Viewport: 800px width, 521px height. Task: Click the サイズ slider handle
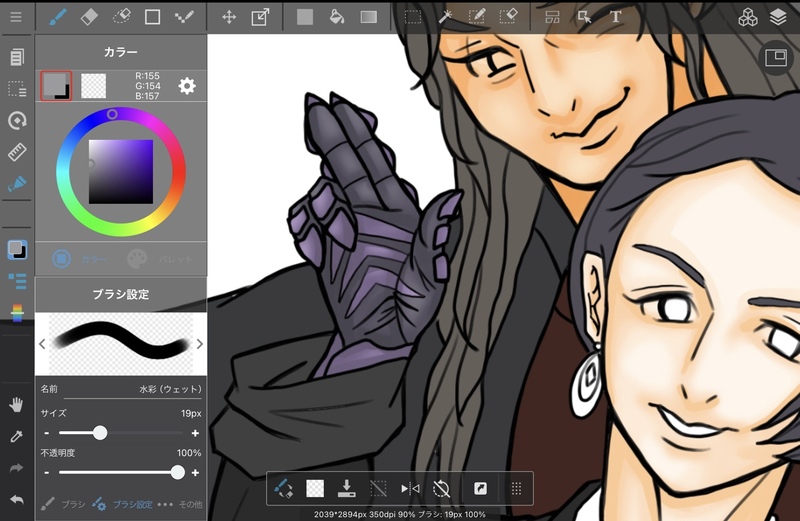click(x=100, y=433)
